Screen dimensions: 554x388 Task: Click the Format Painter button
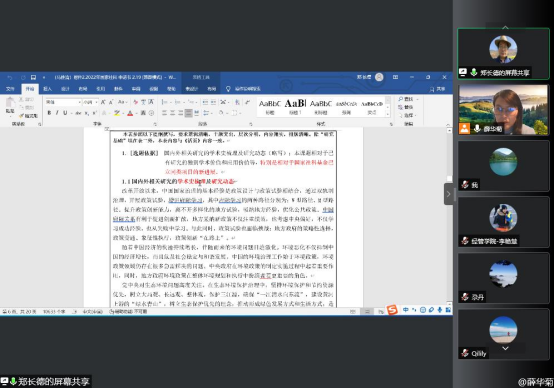click(29, 116)
